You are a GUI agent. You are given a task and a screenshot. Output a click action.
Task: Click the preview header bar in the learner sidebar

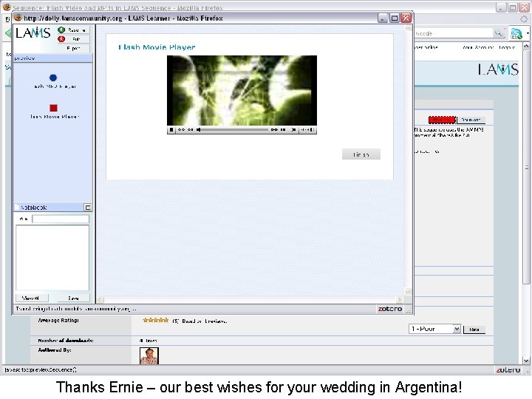(52, 58)
